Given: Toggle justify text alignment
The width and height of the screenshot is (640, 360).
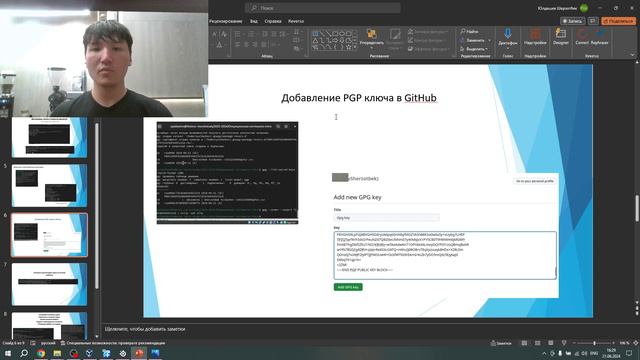Looking at the screenshot, I should [x=264, y=44].
